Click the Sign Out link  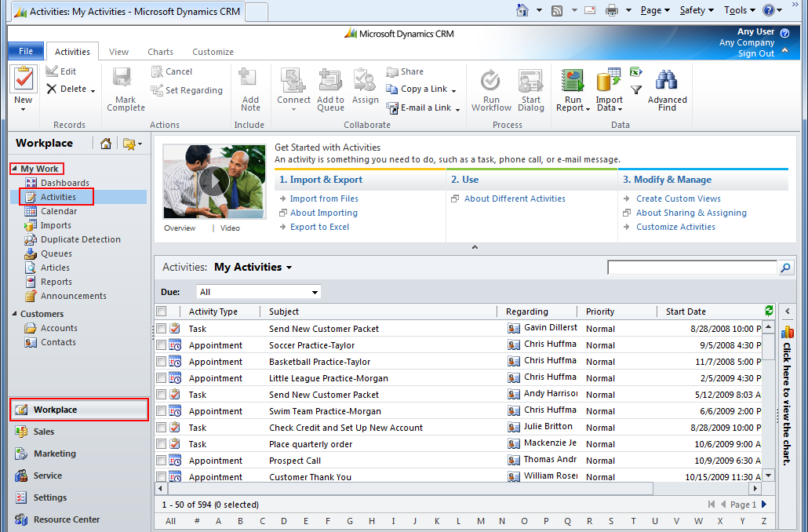(756, 53)
